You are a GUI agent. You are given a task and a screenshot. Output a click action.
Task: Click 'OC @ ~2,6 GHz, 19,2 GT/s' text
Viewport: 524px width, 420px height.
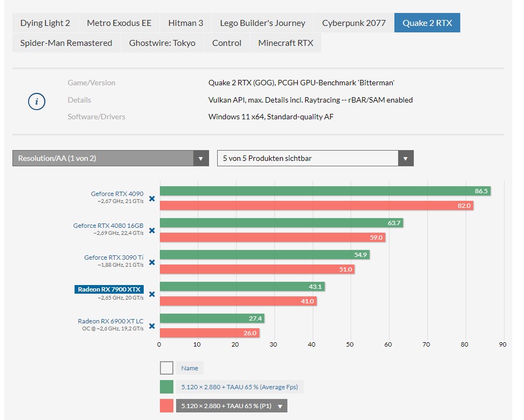[112, 329]
